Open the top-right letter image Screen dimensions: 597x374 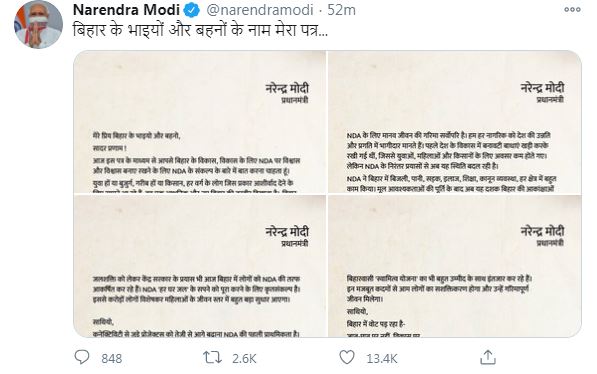coord(455,122)
